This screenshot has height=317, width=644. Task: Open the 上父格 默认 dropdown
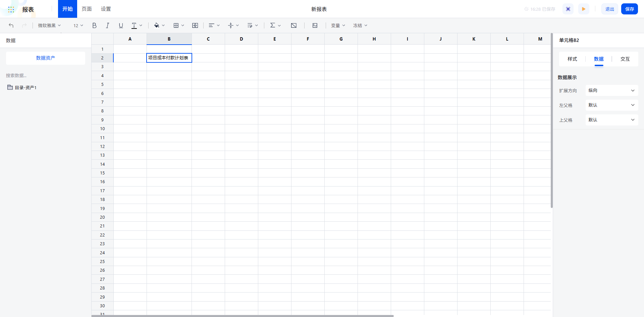tap(612, 120)
